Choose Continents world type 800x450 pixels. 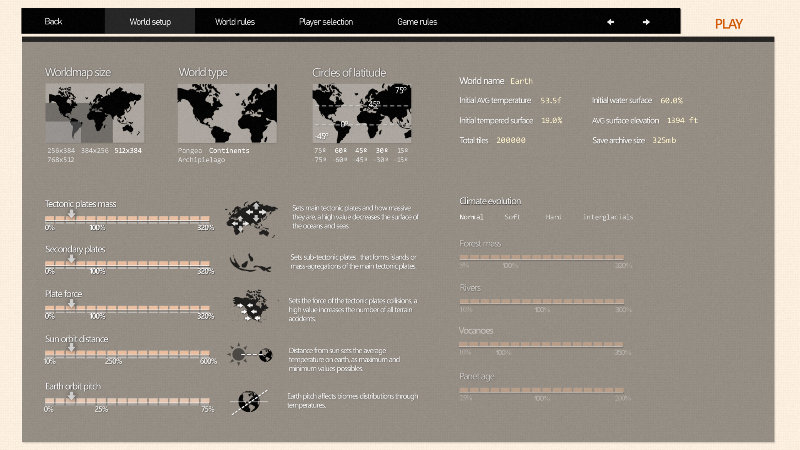pyautogui.click(x=229, y=151)
